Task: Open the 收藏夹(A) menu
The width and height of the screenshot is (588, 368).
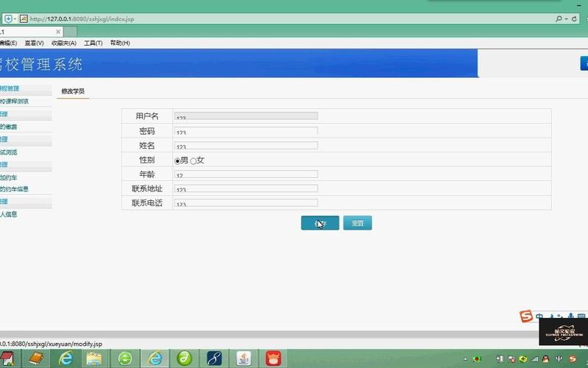Action: 64,43
